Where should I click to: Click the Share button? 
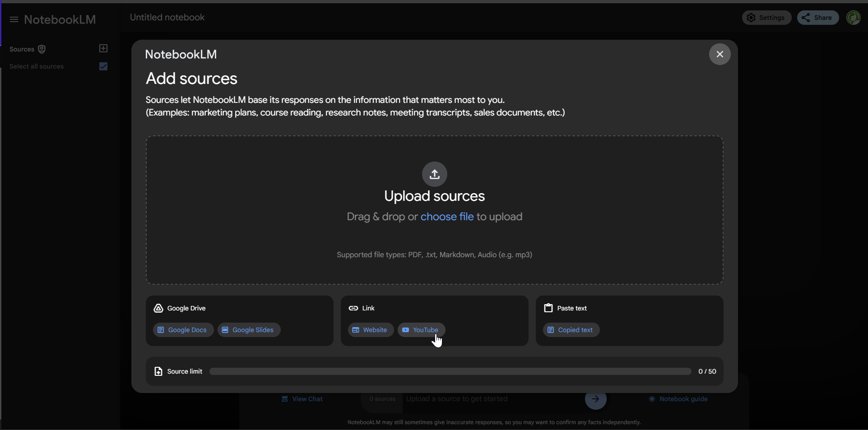(817, 18)
